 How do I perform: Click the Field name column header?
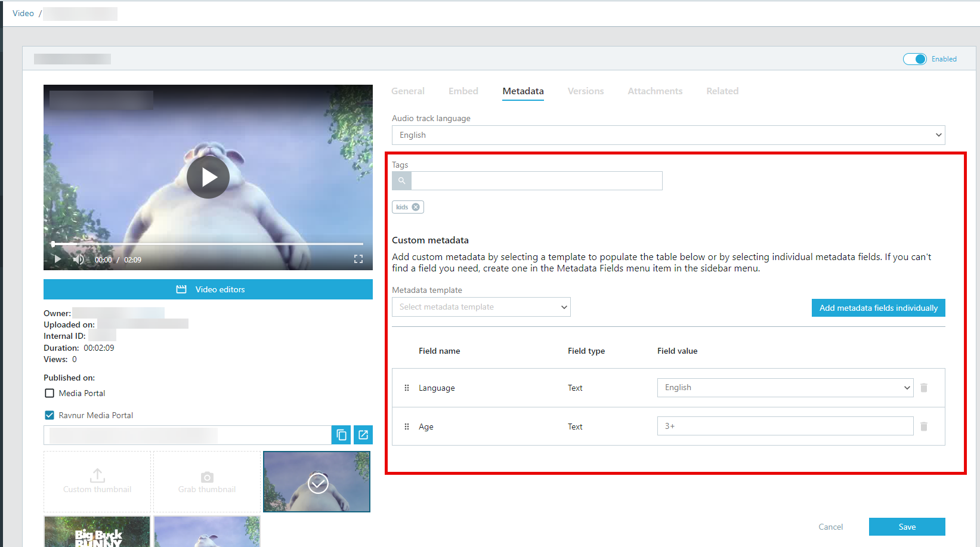440,351
